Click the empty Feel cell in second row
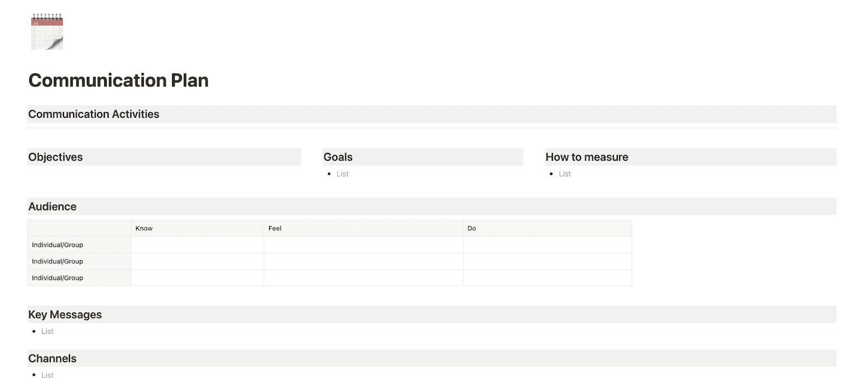Image resolution: width=868 pixels, height=384 pixels. click(363, 261)
